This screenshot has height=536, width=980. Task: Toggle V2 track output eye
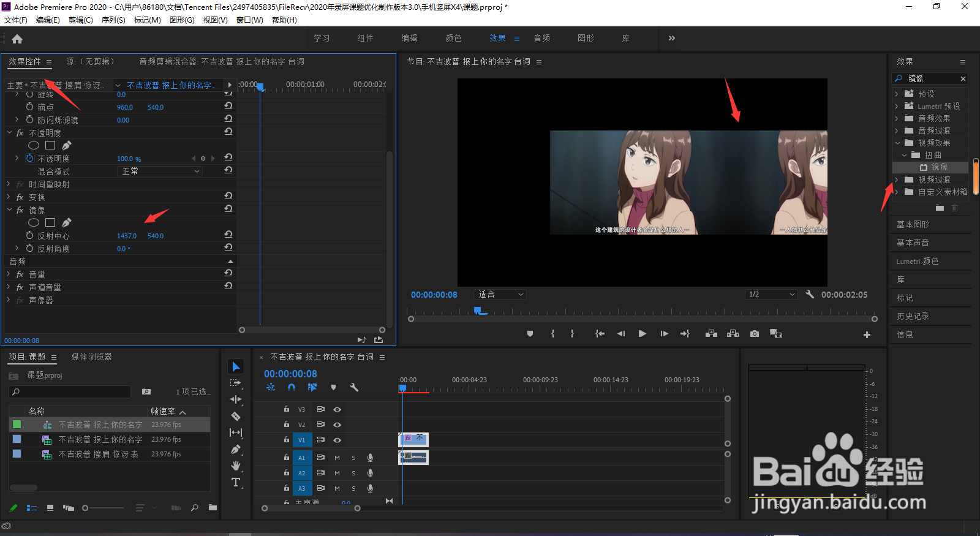click(337, 425)
